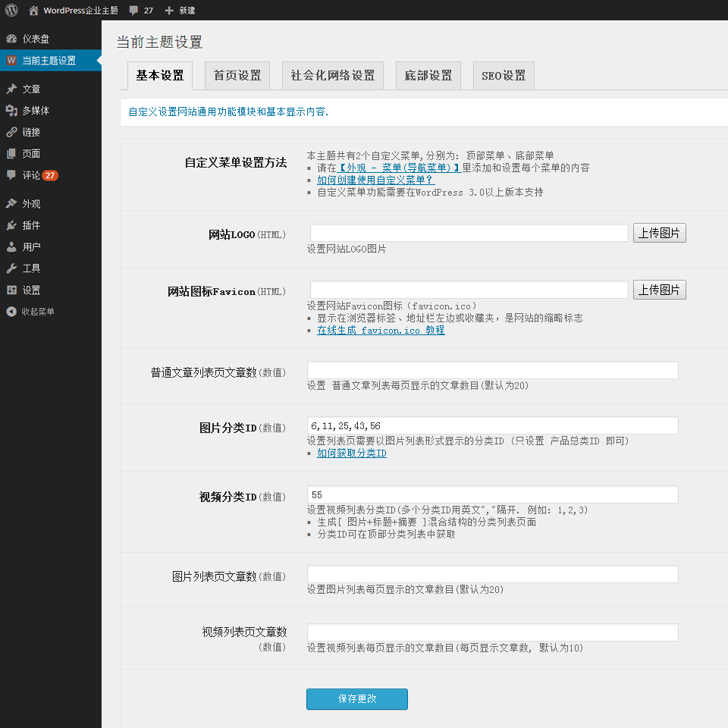Open the 在线生成 favicon.ico 教程 link
The image size is (728, 728).
tap(381, 330)
